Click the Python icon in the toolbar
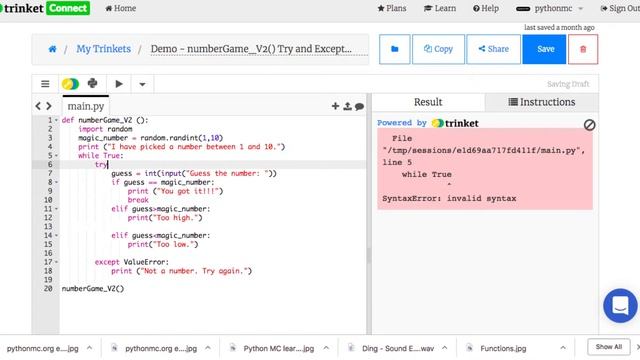 point(93,83)
